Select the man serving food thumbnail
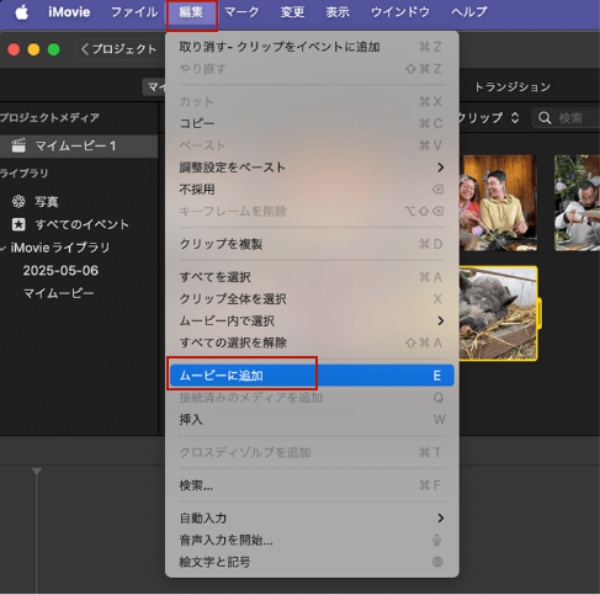 [577, 203]
